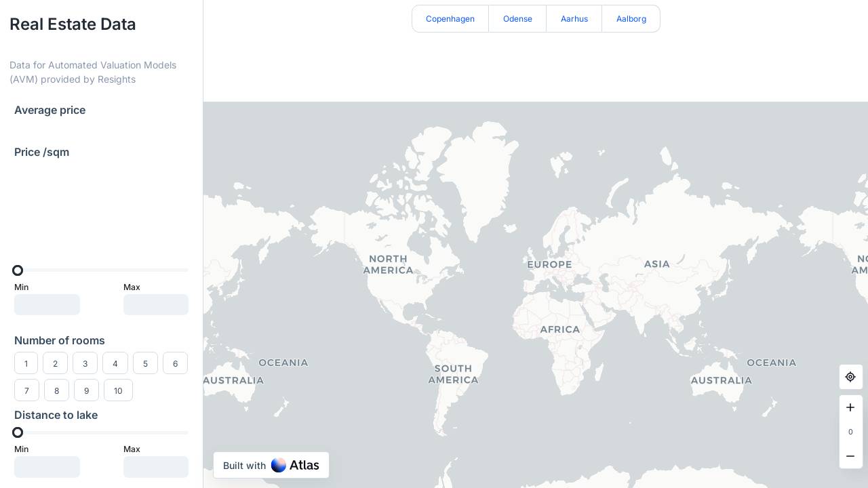Zoom out the map with minus icon
This screenshot has width=868, height=488.
tap(850, 456)
